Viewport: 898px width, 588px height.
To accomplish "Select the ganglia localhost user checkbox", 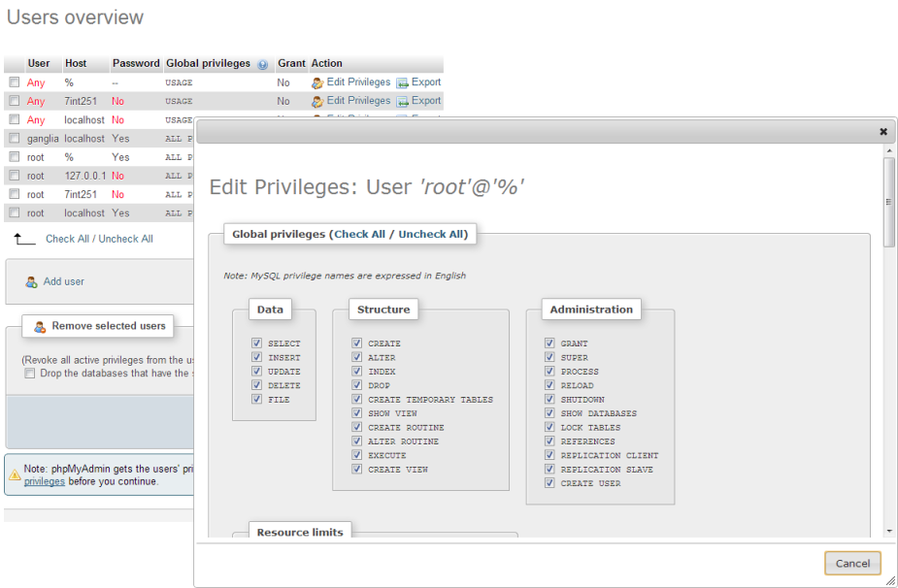I will (x=15, y=139).
